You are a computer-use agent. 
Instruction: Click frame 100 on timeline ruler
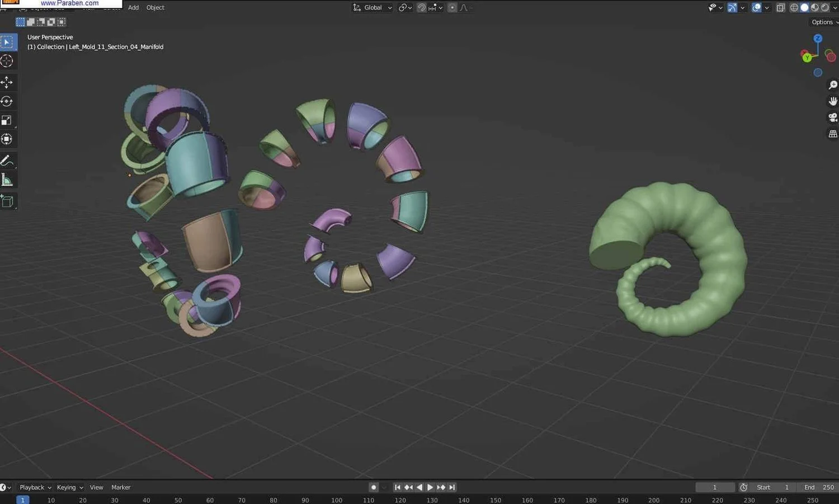(x=337, y=500)
